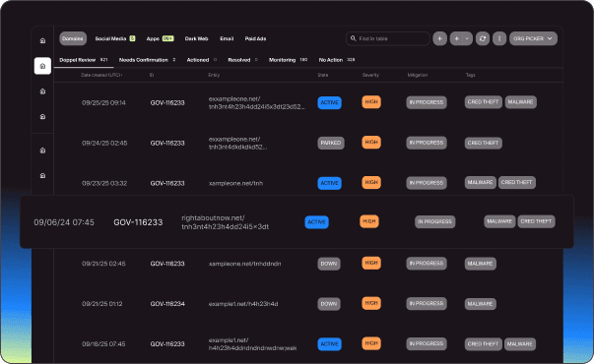Screen dimensions: 594x364
Task: Click the search magnifier icon in Find in table
Action: [353, 38]
